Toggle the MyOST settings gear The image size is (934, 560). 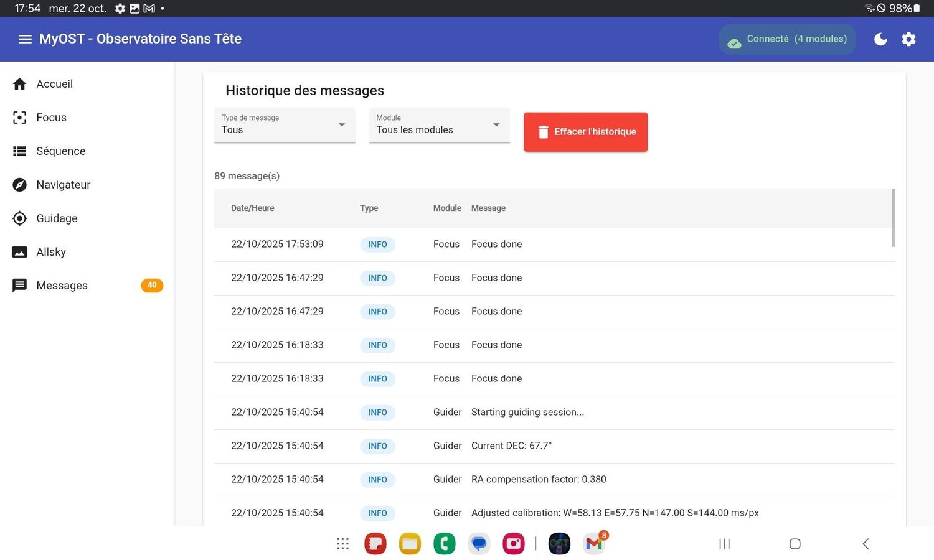pyautogui.click(x=908, y=39)
